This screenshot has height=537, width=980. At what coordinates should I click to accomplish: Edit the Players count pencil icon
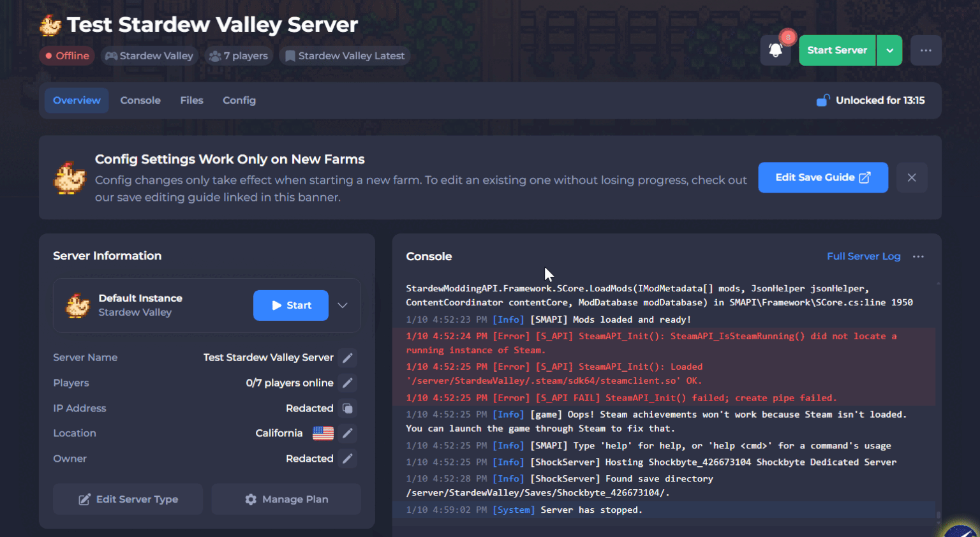click(x=348, y=383)
